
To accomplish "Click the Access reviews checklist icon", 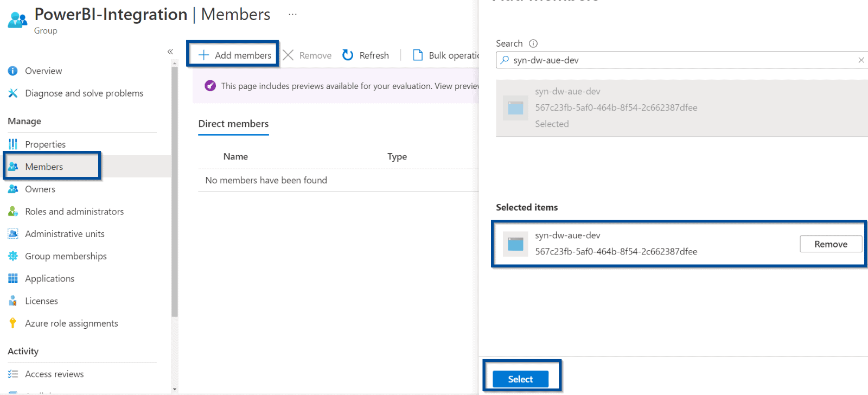I will click(x=13, y=374).
